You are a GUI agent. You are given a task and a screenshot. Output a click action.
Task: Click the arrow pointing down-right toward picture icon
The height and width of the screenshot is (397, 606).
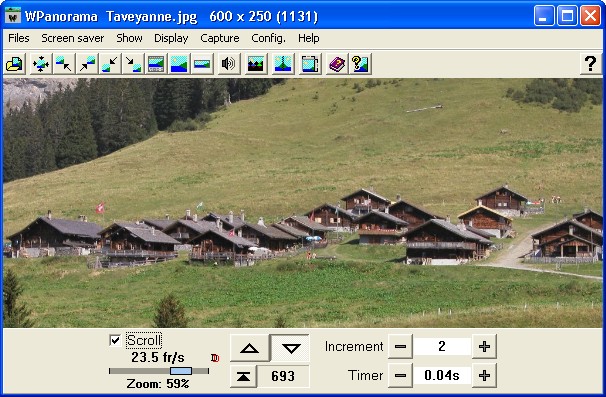133,64
